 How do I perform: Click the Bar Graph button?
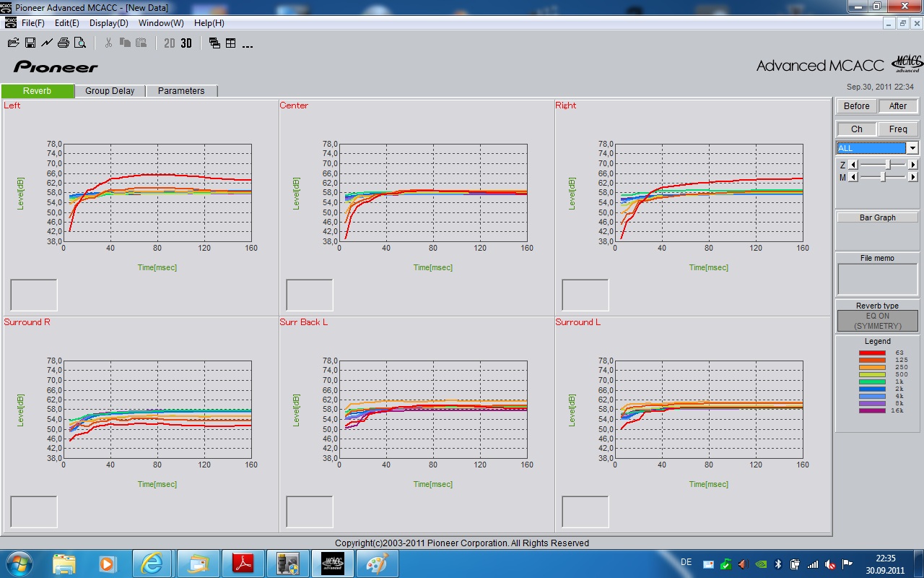877,217
